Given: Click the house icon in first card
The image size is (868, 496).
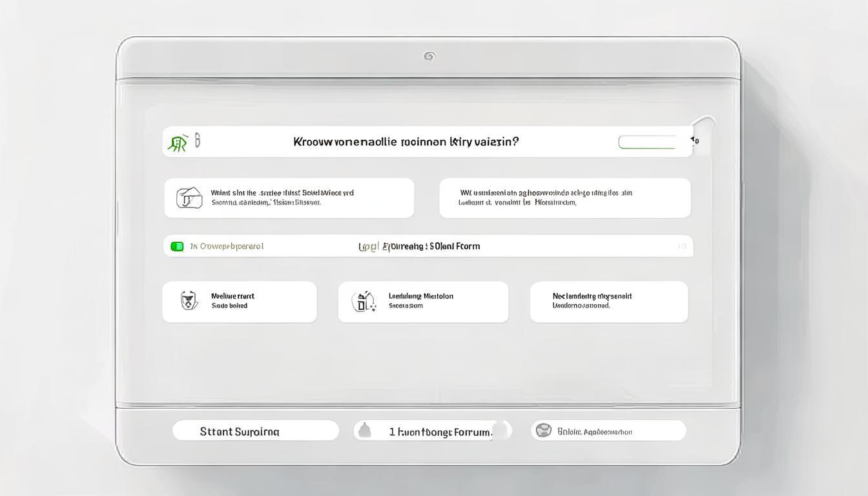Looking at the screenshot, I should tap(189, 198).
